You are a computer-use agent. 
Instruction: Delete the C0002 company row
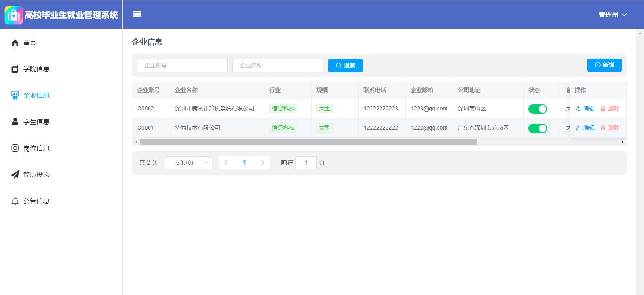[x=610, y=109]
